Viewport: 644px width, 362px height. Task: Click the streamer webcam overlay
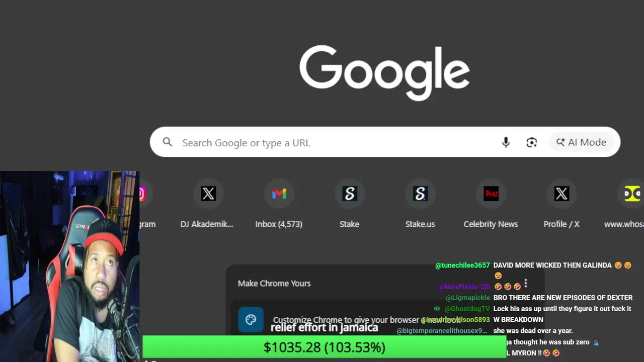(69, 266)
